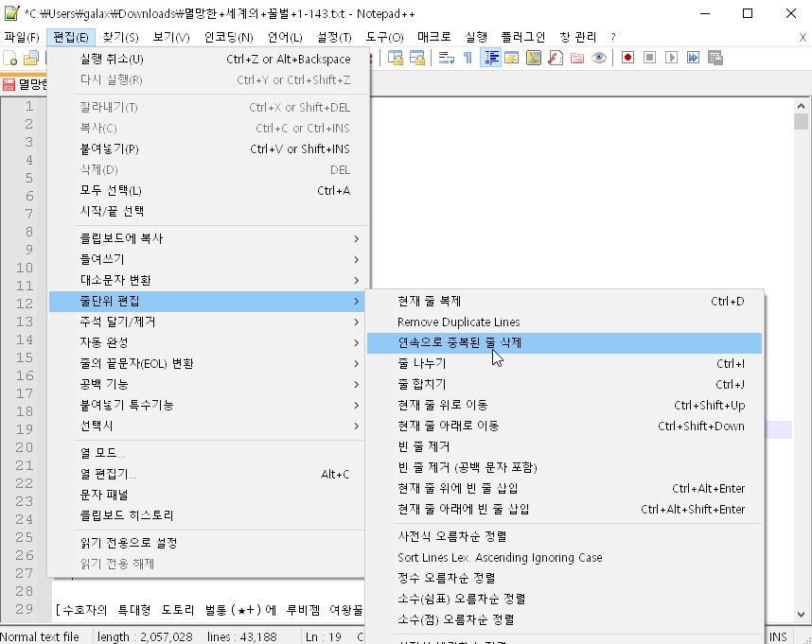Screen dimensions: 812x644
Task: Open the 매크로 menu
Action: tap(434, 37)
